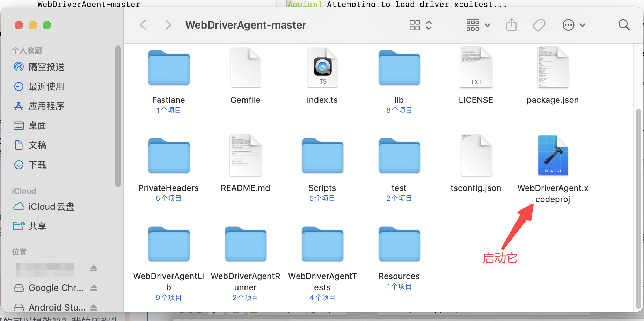Image resolution: width=644 pixels, height=321 pixels.
Task: Open the Tags editor icon
Action: coord(539,25)
